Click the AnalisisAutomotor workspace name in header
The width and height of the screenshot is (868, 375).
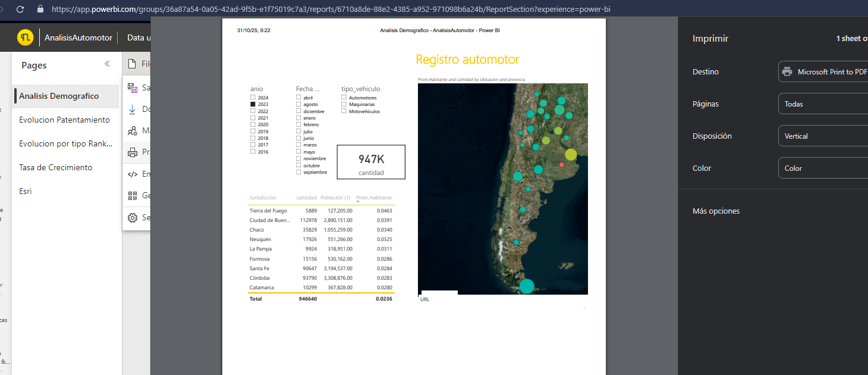78,37
